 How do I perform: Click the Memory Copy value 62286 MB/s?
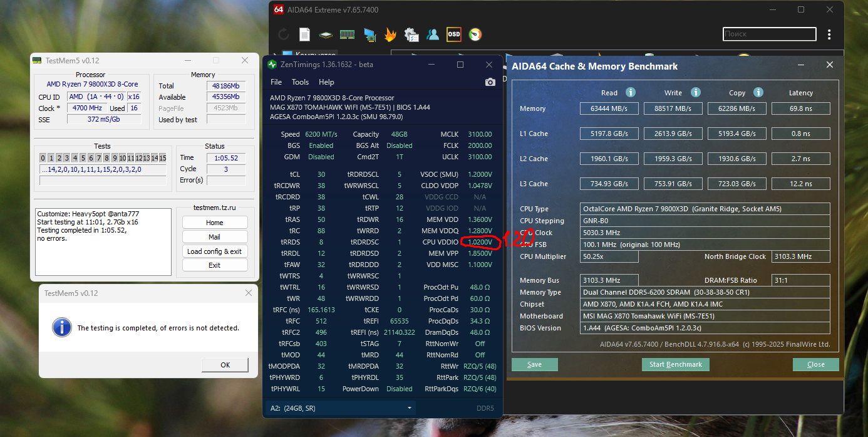click(737, 108)
